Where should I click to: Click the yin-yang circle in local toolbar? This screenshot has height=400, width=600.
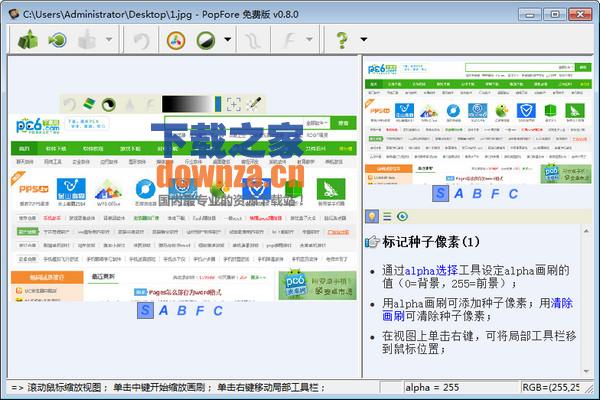click(109, 104)
